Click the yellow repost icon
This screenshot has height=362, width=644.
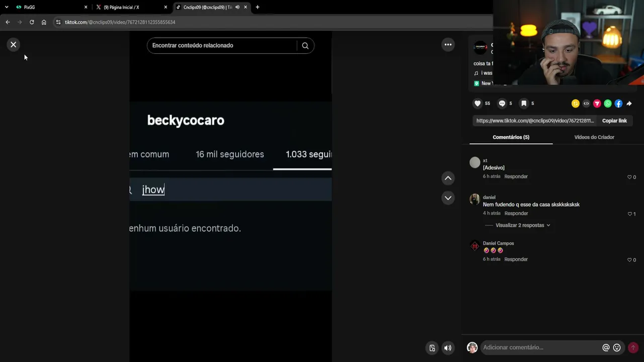576,104
